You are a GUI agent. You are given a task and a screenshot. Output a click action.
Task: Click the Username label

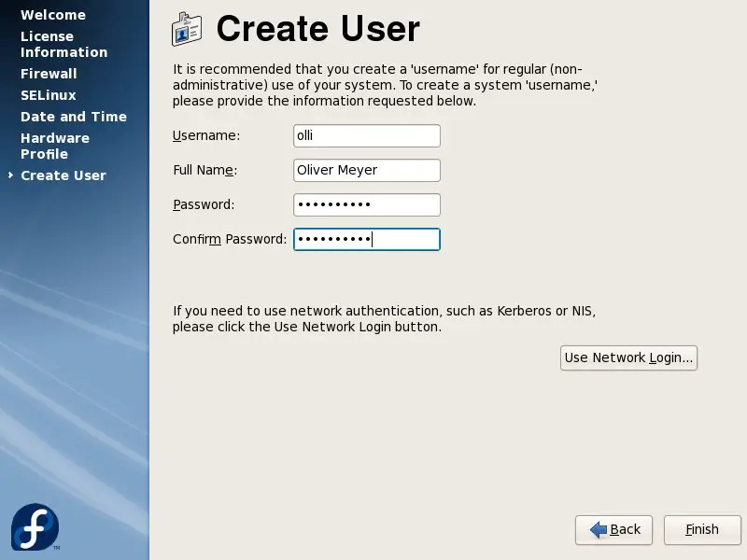(x=206, y=135)
